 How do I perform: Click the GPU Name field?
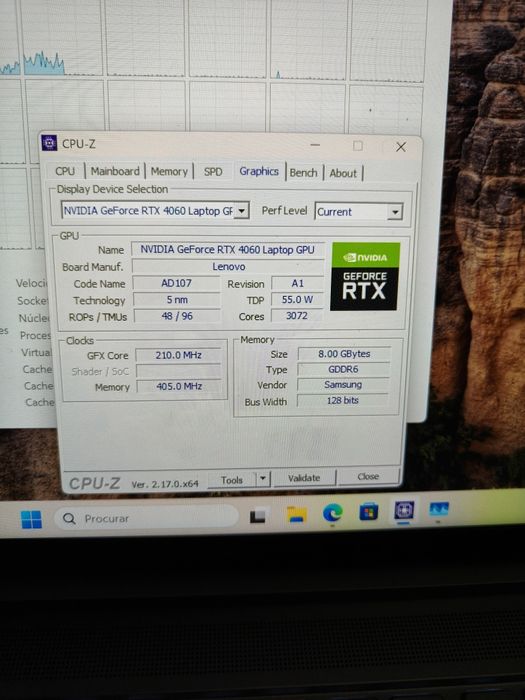click(228, 250)
